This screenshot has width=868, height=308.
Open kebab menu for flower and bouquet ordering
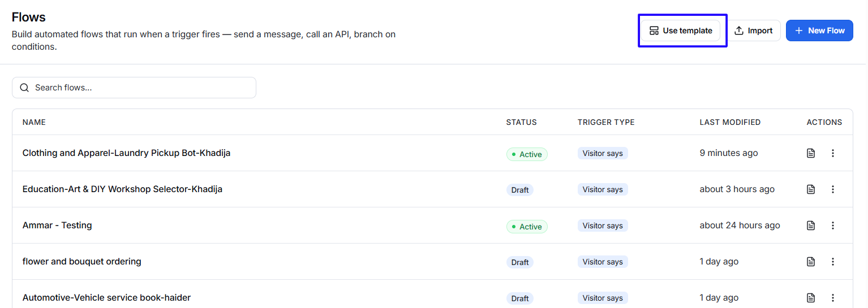pos(832,262)
